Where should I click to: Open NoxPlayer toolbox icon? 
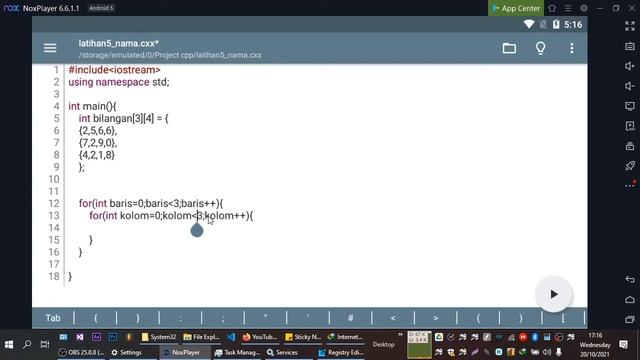click(630, 146)
